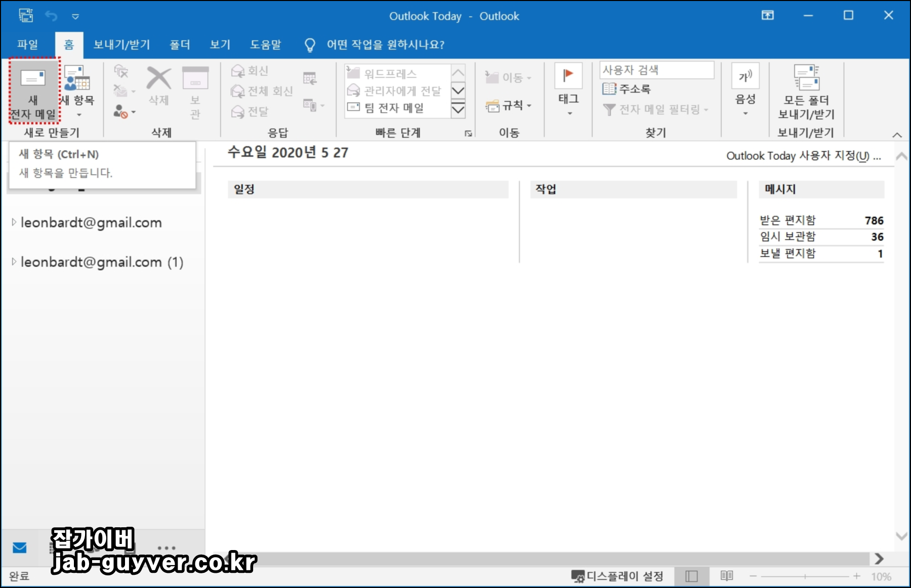The height and width of the screenshot is (588, 911).
Task: Expand the first leonbardt@gmail.com account
Action: 14,222
